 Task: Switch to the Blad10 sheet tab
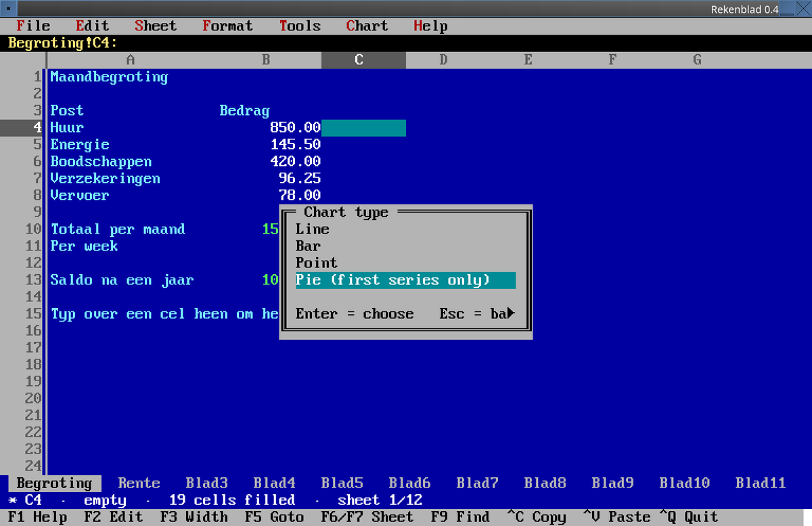click(x=684, y=483)
